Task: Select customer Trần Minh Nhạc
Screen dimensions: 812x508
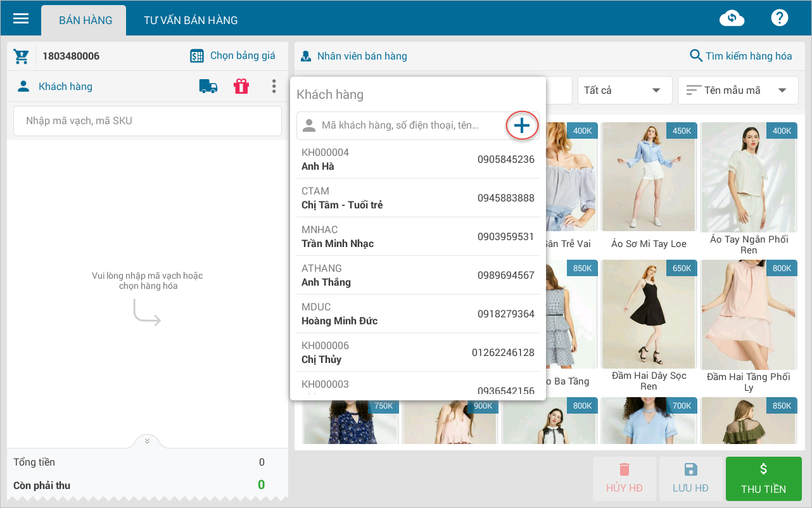Action: click(418, 237)
